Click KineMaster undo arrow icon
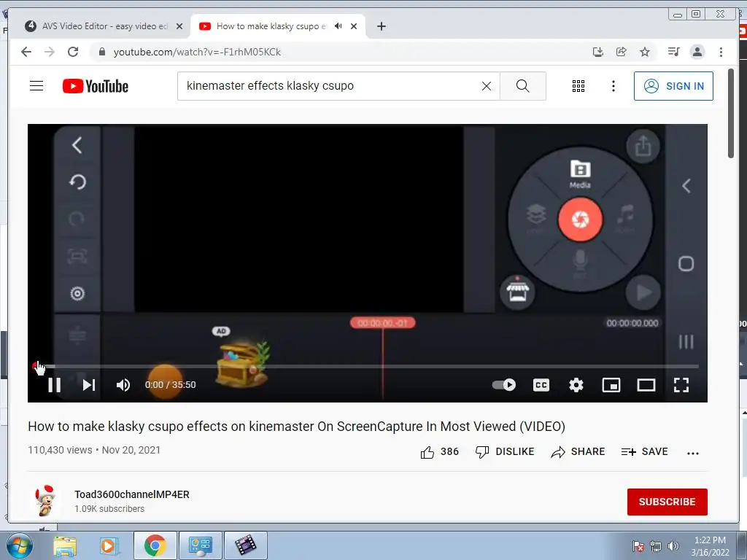 pyautogui.click(x=77, y=182)
